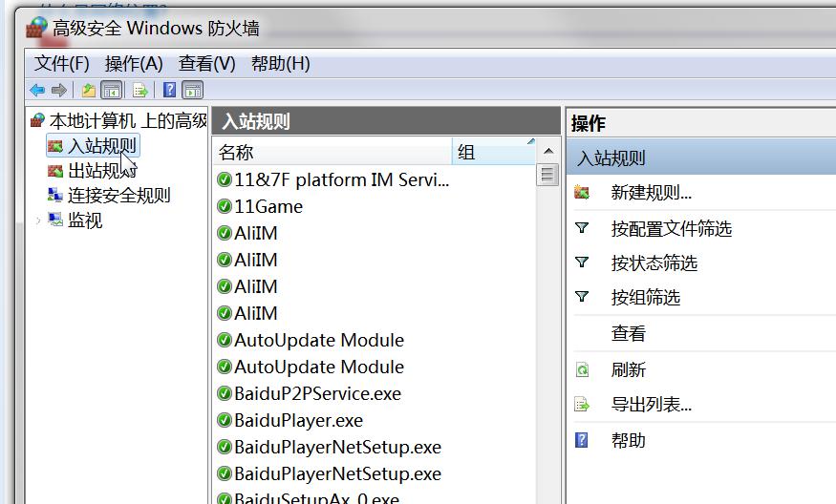Select 监视 in the tree
836x504 pixels.
click(x=85, y=220)
